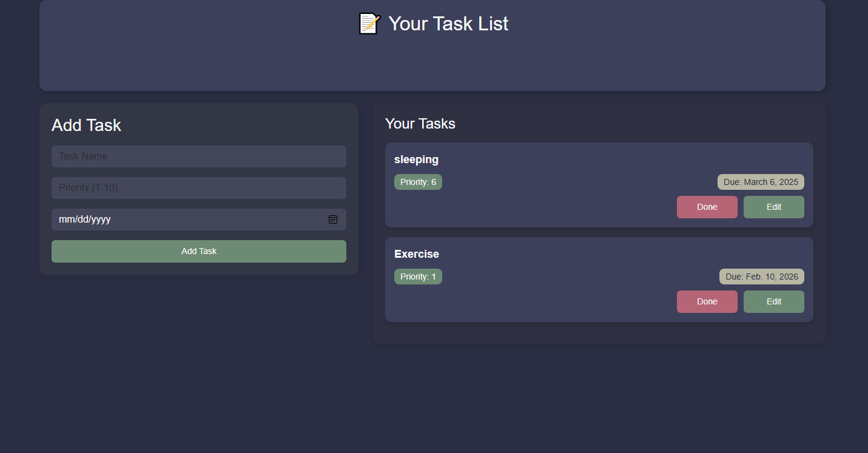Edit the sleeping task
The height and width of the screenshot is (453, 868).
(773, 207)
